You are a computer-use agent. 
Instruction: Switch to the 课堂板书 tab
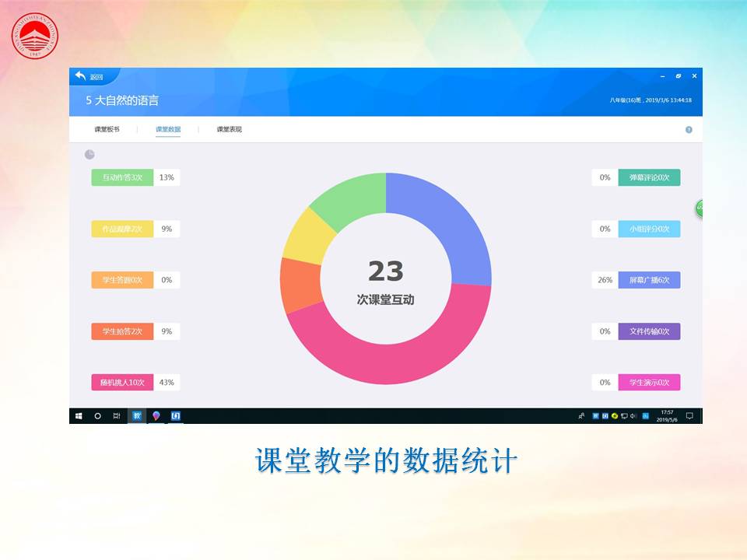click(x=107, y=129)
